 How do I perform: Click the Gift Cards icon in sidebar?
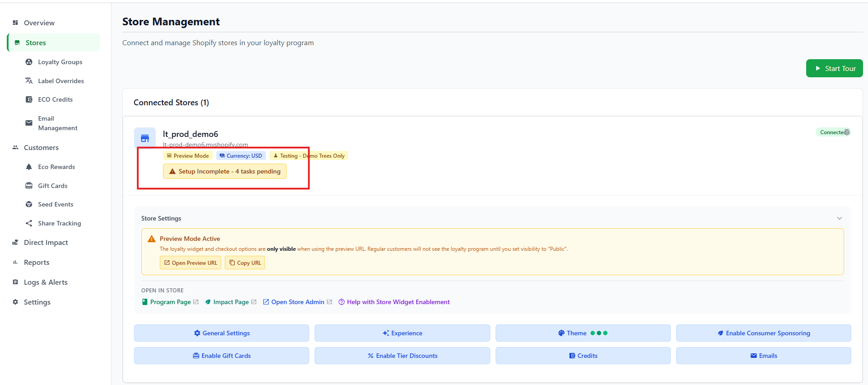pos(29,186)
